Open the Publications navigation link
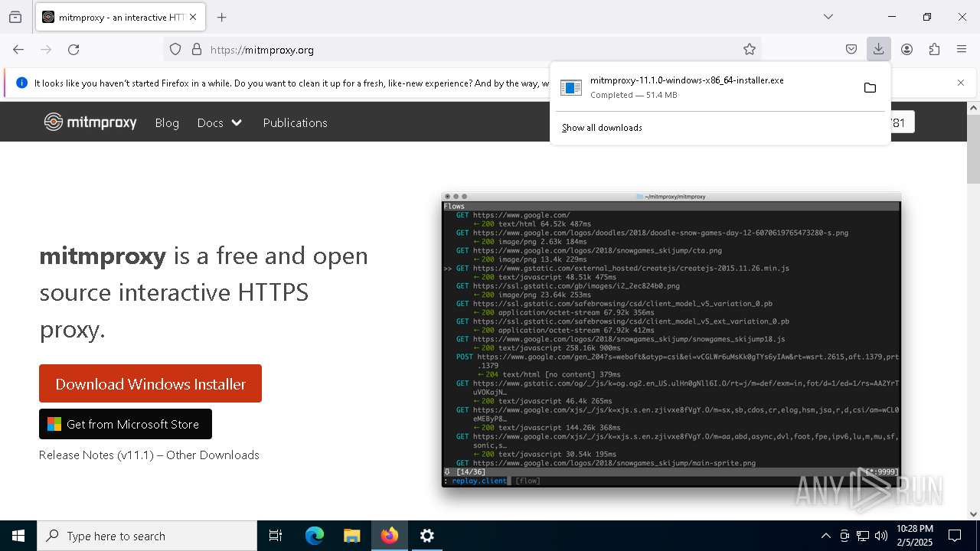Image resolution: width=980 pixels, height=551 pixels. pyautogui.click(x=295, y=122)
